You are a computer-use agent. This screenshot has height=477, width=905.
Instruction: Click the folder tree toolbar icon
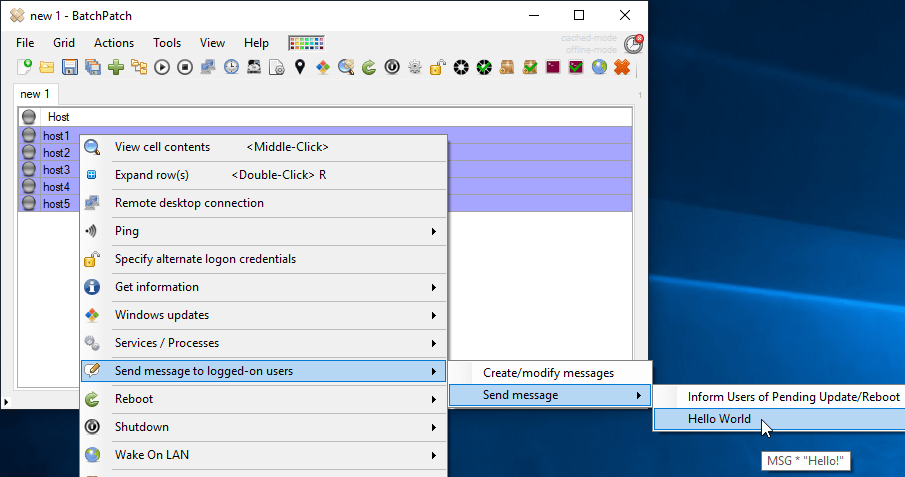click(x=139, y=67)
